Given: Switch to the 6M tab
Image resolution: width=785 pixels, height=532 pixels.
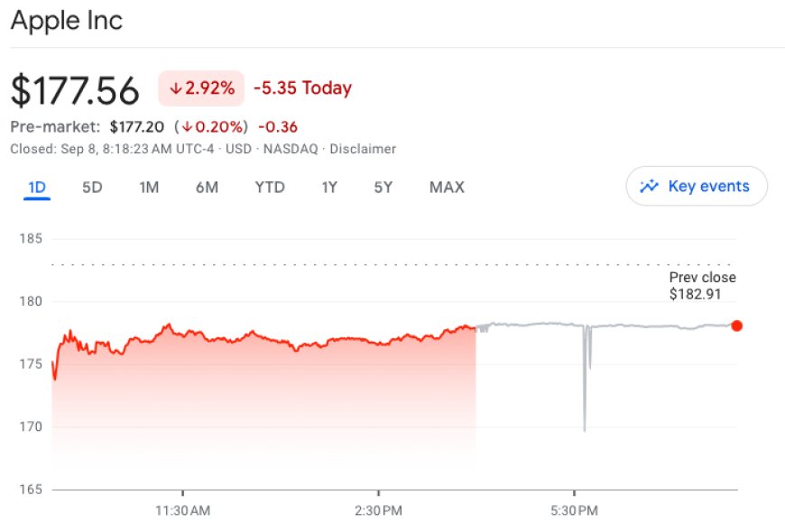Looking at the screenshot, I should tap(208, 187).
